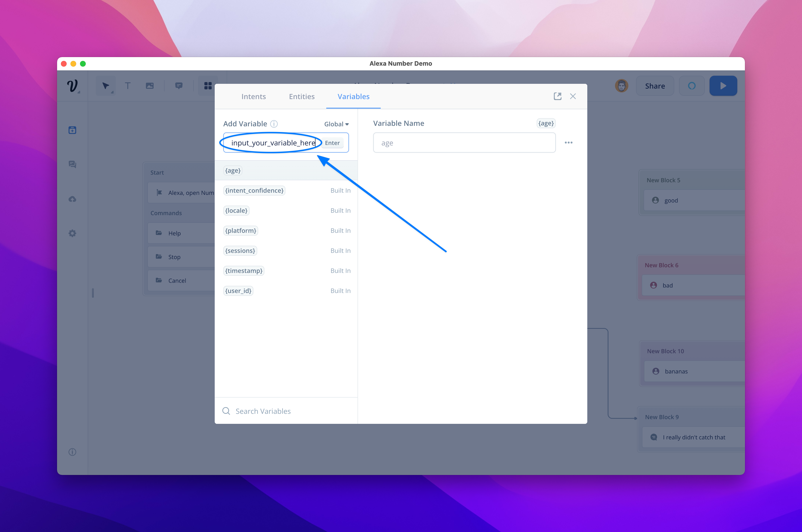Click the 'Alexa, open Num' start step
Viewport: 802px width, 532px height.
[x=182, y=193]
